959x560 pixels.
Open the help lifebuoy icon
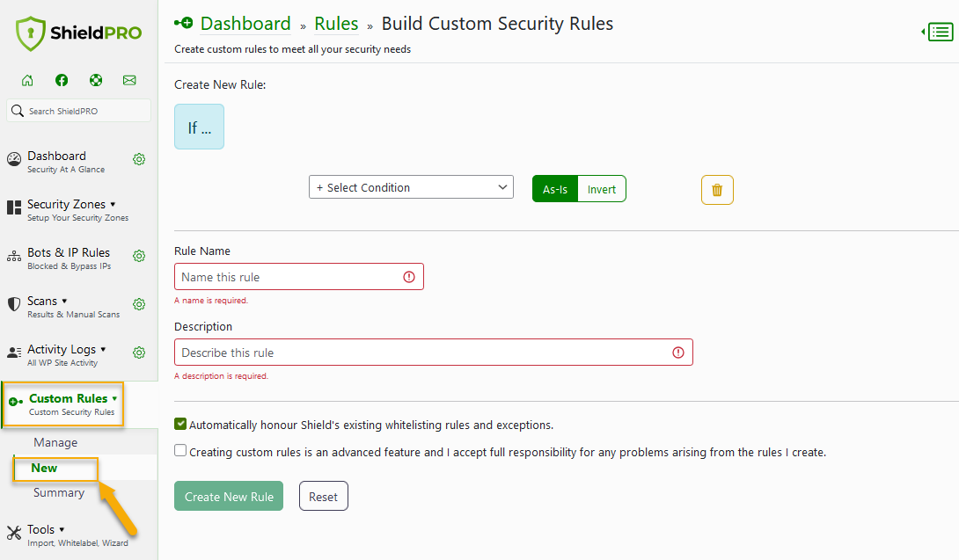pos(95,79)
